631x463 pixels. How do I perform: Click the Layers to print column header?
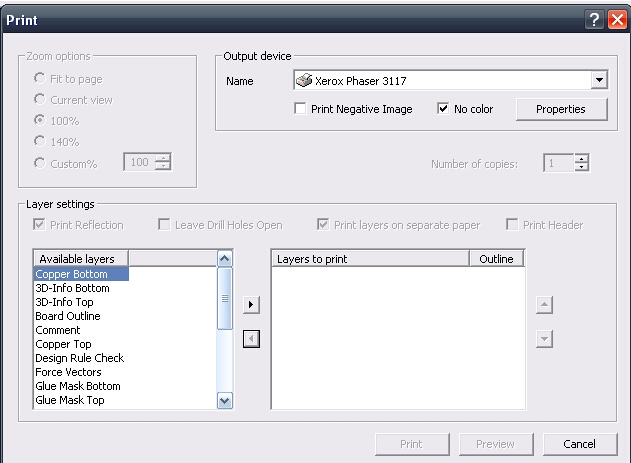click(371, 259)
